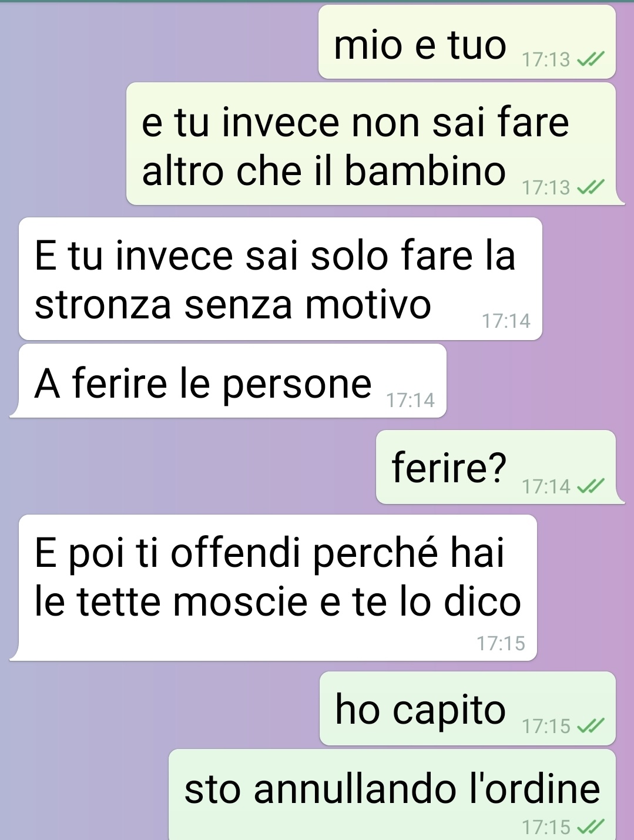Select the 'mio e tuo' message bubble
Screen dimensions: 634x840
point(467,42)
